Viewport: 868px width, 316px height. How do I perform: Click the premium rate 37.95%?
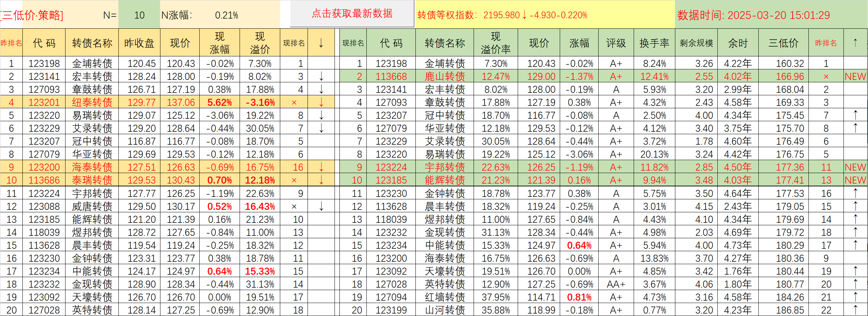coord(496,297)
